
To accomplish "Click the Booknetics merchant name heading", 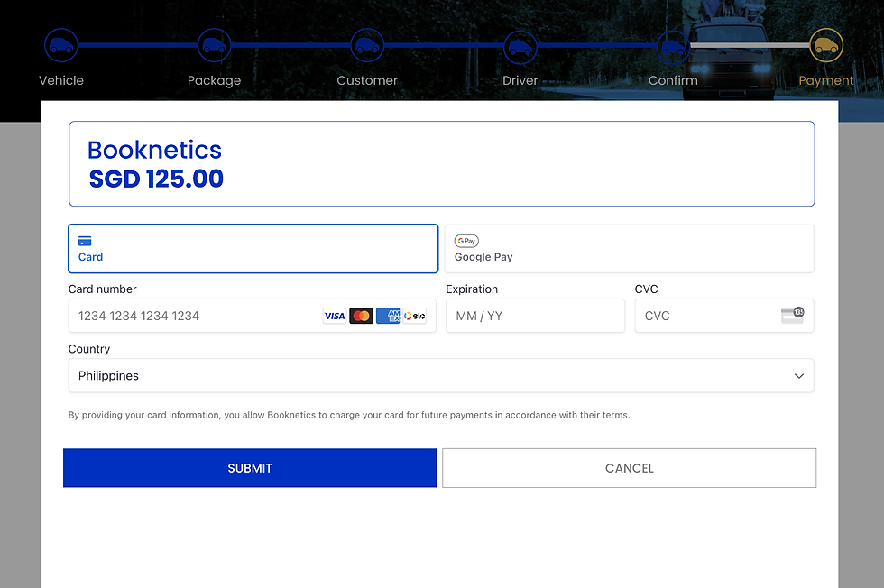I will [x=154, y=150].
